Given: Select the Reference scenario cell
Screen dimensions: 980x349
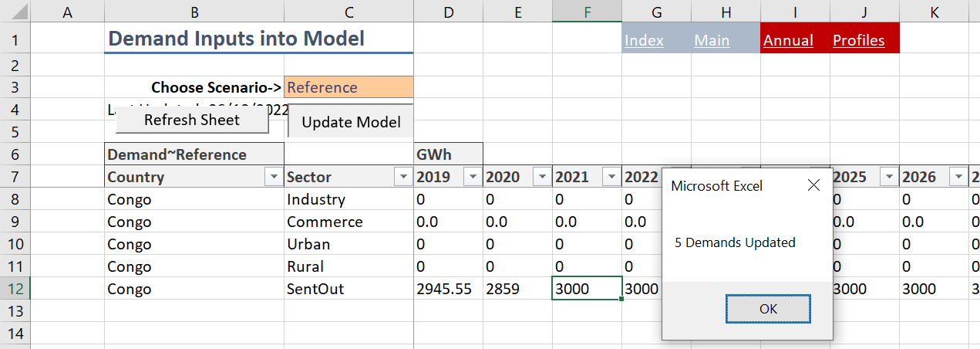Looking at the screenshot, I should click(349, 87).
